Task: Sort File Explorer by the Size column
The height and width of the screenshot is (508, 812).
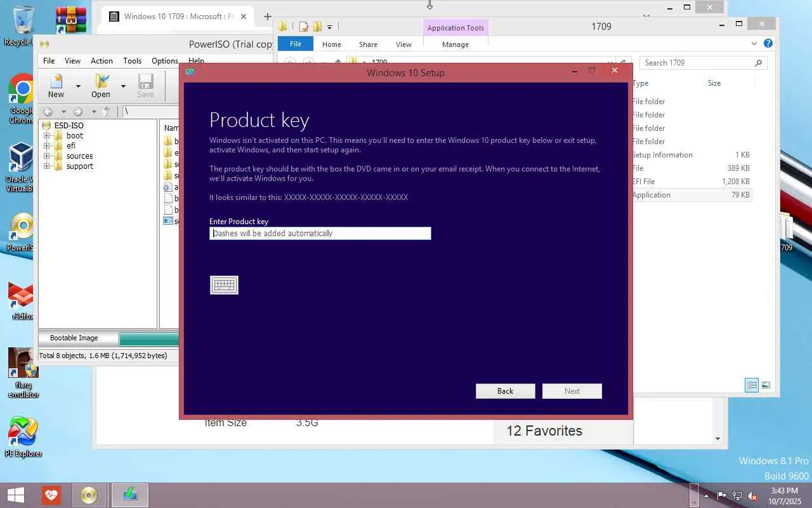Action: click(x=714, y=83)
